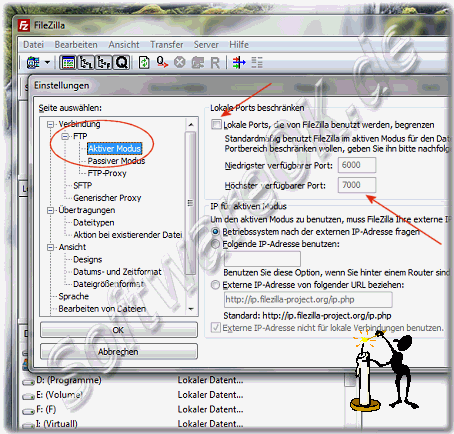The width and height of the screenshot is (454, 434).
Task: Select the I: (Virtuall) drive icon
Action: pyautogui.click(x=28, y=425)
